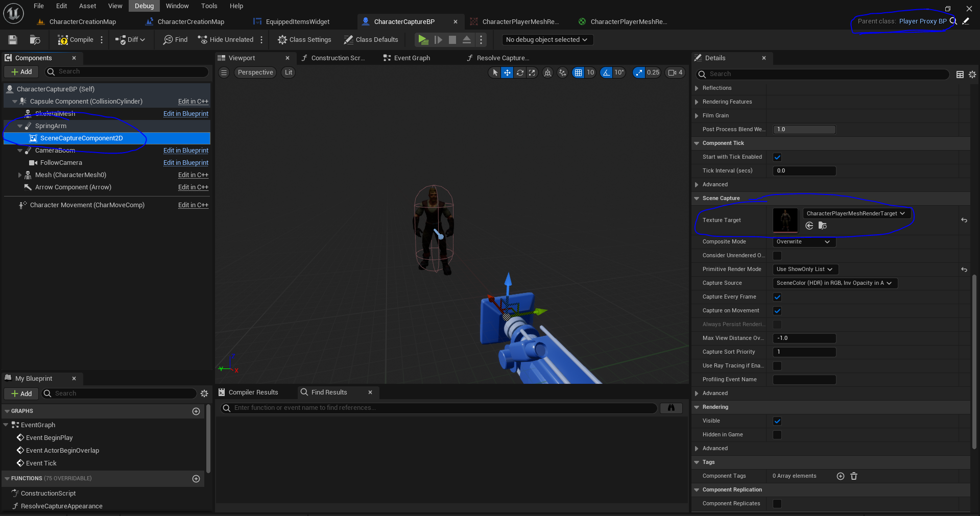
Task: Uncheck the Visible checkbox under Rendering
Action: click(x=777, y=421)
